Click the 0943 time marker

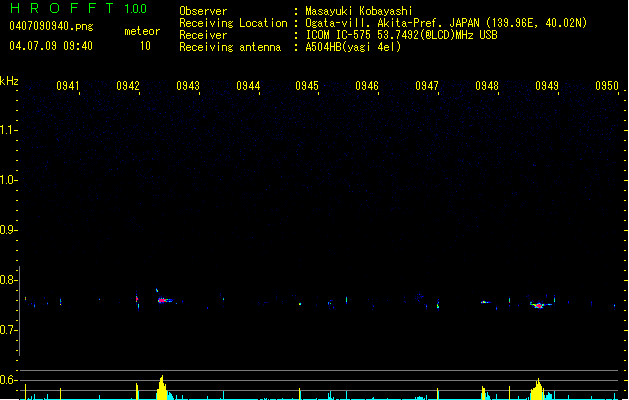click(188, 86)
